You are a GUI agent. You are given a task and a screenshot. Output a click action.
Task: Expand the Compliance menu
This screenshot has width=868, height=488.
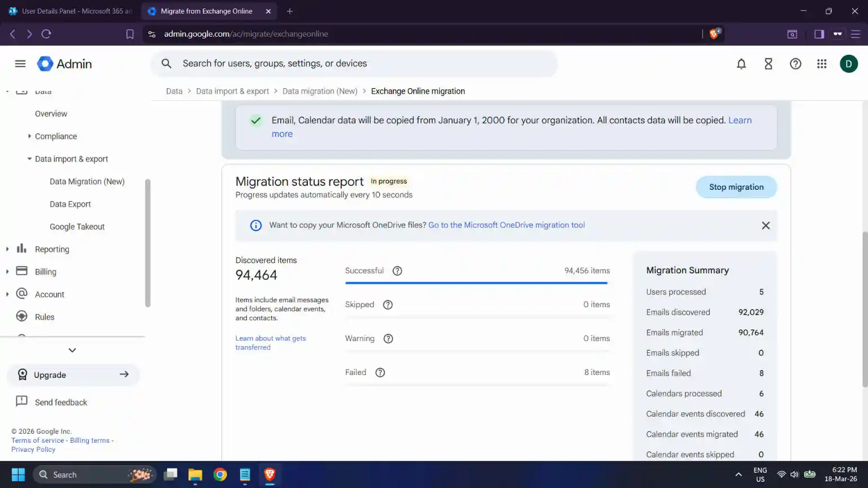(x=29, y=136)
